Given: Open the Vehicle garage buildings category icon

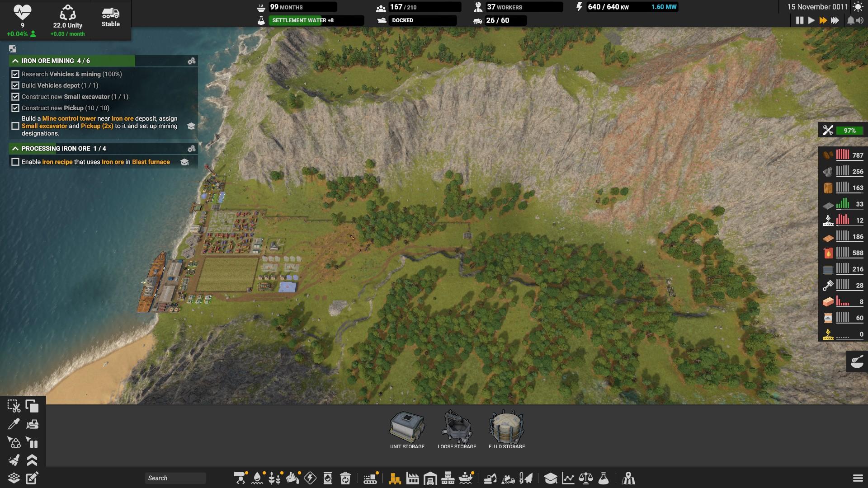Looking at the screenshot, I should tap(430, 478).
